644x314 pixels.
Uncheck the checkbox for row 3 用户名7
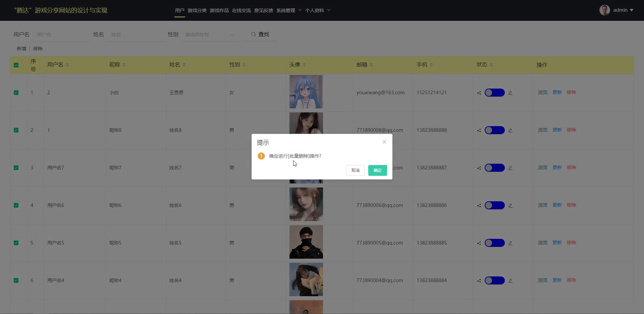(16, 168)
